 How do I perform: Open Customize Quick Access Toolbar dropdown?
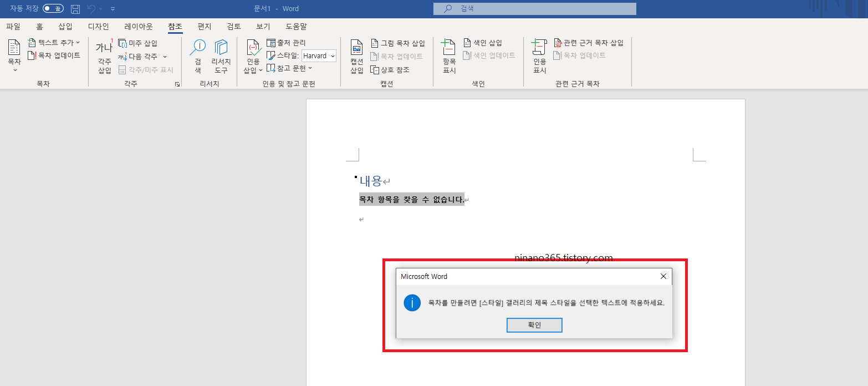pos(113,9)
